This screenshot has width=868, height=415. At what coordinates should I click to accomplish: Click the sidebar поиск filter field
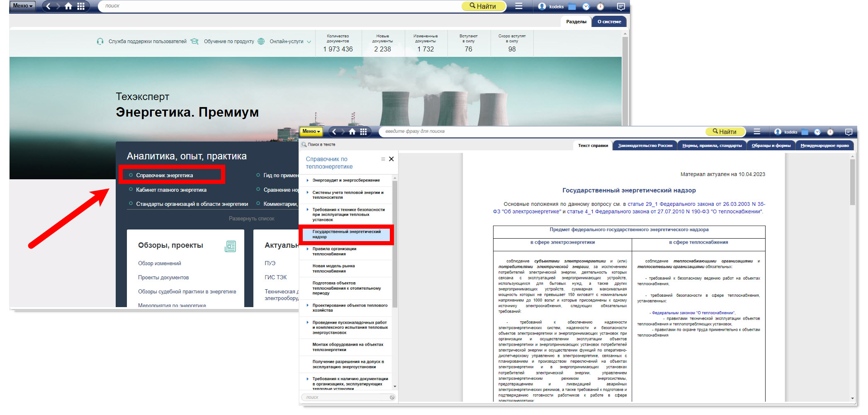click(x=347, y=398)
